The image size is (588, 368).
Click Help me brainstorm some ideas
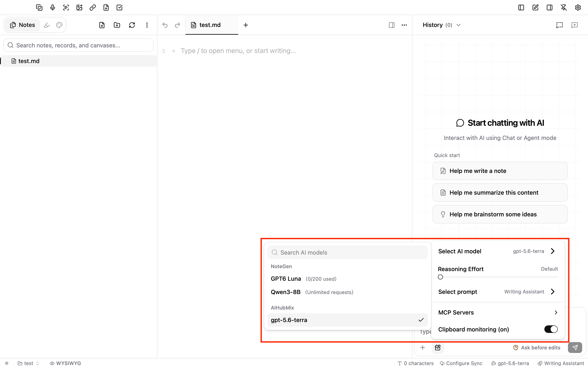[500, 214]
